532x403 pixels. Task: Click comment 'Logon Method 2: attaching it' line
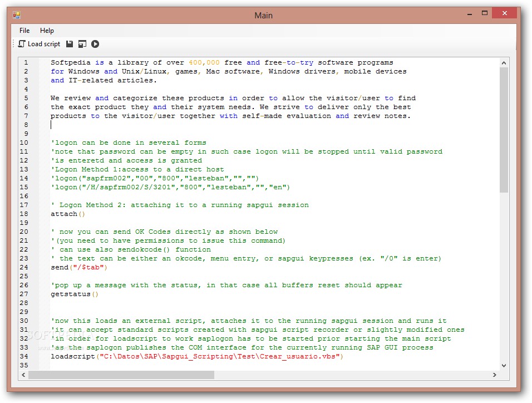[180, 205]
